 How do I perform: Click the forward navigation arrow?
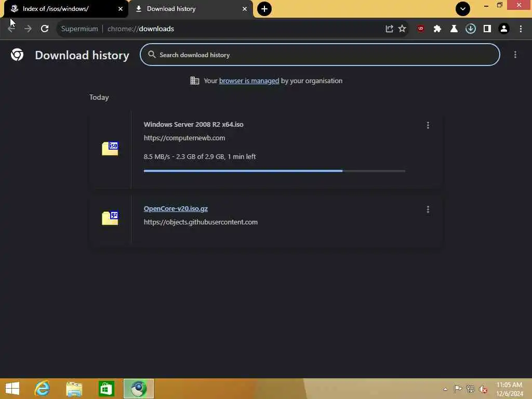[28, 29]
